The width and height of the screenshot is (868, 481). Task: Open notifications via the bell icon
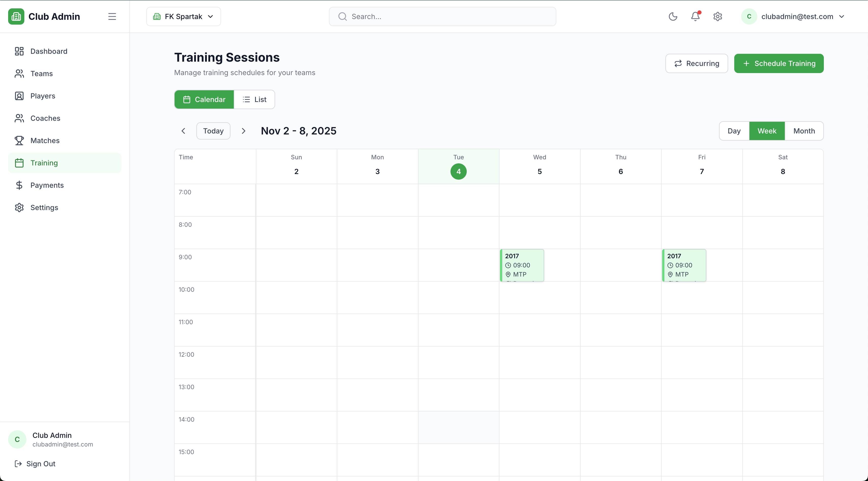[x=695, y=16]
